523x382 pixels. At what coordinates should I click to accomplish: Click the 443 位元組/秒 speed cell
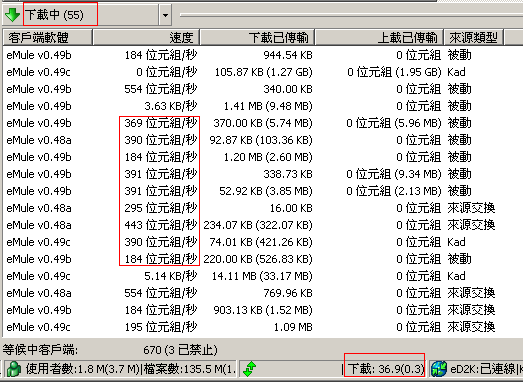(x=161, y=225)
